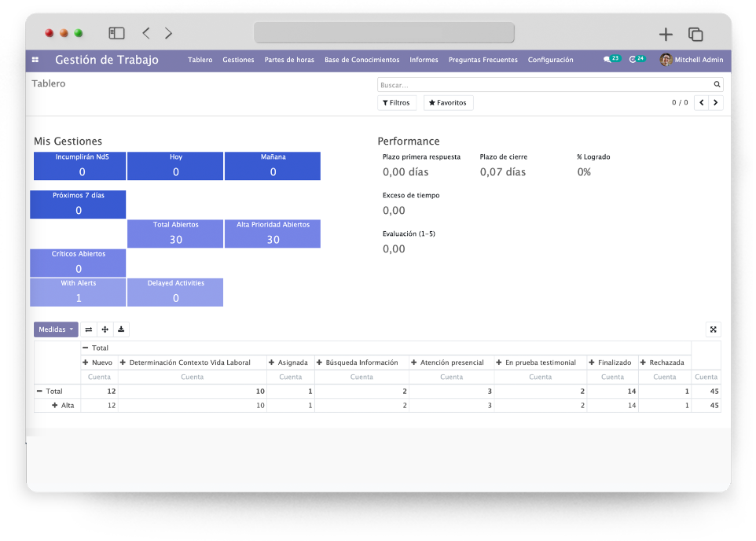Open the chat messages icon with badge
This screenshot has width=756, height=541.
tap(608, 60)
